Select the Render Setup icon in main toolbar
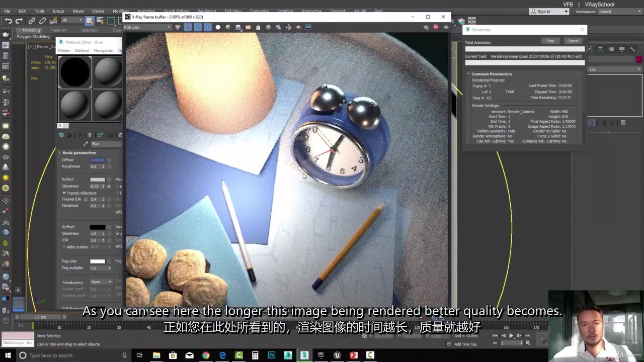 coord(461,21)
